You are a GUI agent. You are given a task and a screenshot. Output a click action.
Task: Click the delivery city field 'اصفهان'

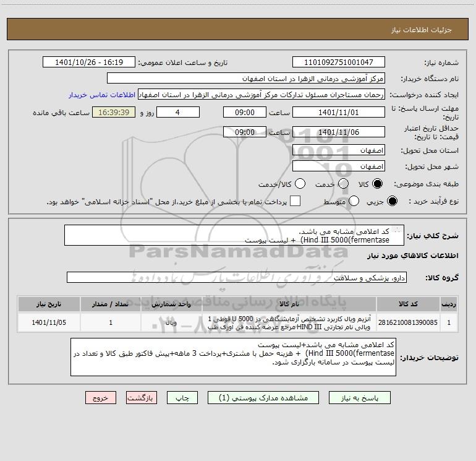(x=339, y=166)
